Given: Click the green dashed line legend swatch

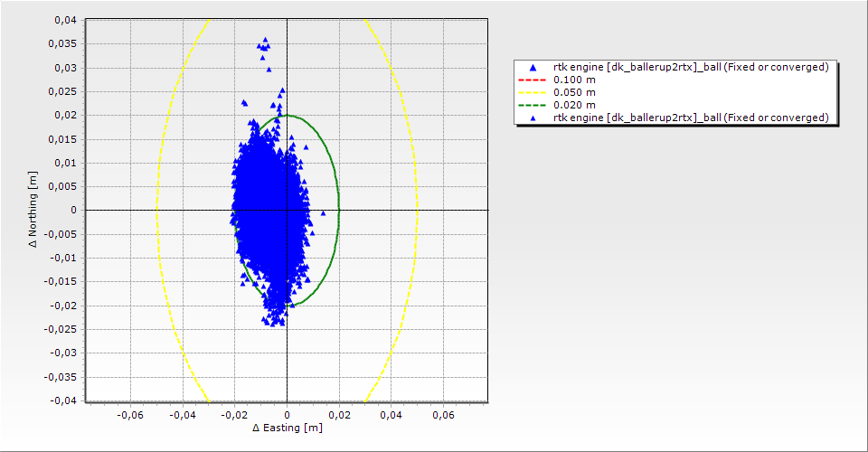Looking at the screenshot, I should (x=532, y=105).
